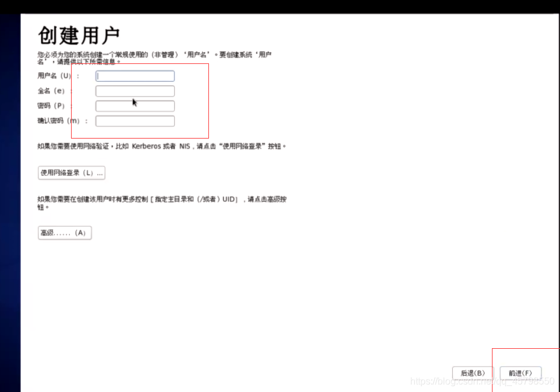Click the 用户名 (U) input field
Image resolution: width=560 pixels, height=392 pixels.
(x=135, y=76)
